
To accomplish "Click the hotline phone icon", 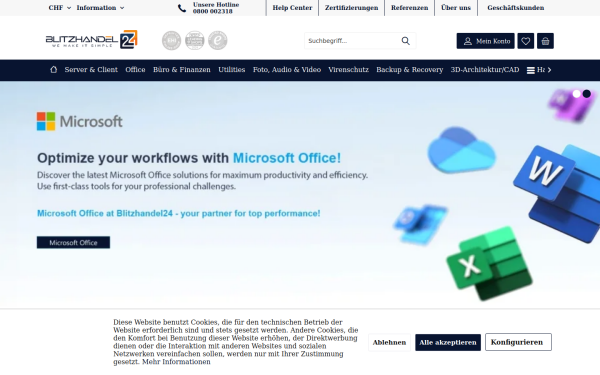I will [182, 8].
